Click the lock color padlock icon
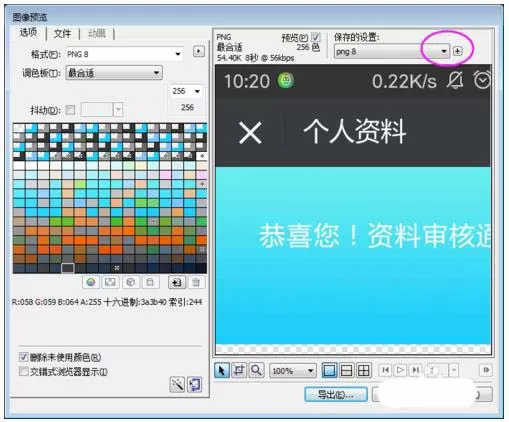The height and width of the screenshot is (422, 509). 150,282
